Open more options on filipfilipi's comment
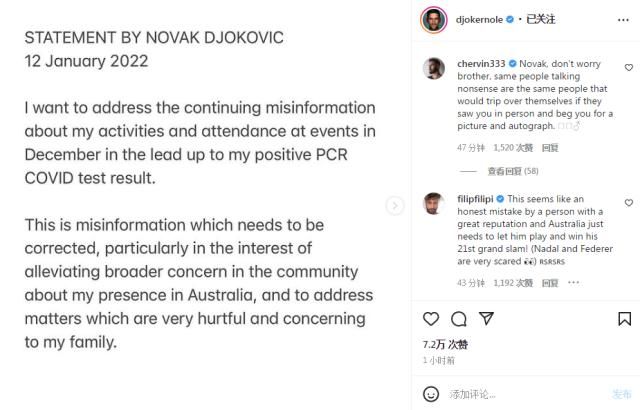Screen dimensions: 640x410 click(573, 282)
